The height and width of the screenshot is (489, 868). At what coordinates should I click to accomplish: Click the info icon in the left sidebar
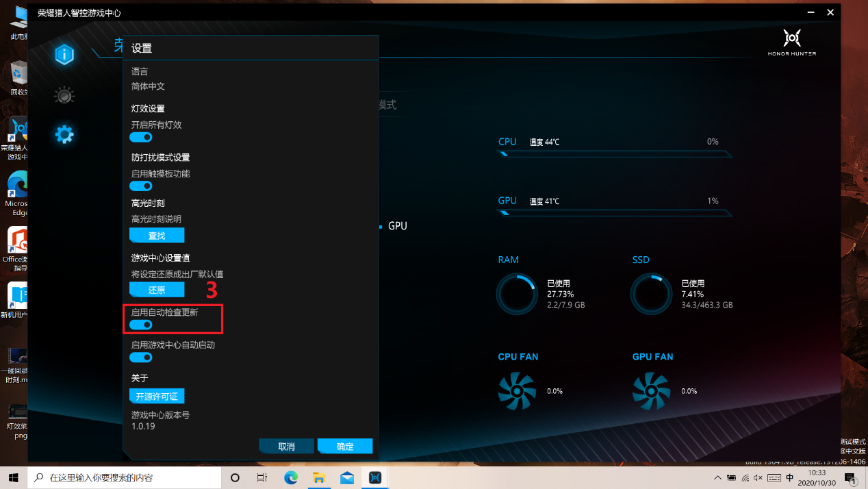pos(64,54)
